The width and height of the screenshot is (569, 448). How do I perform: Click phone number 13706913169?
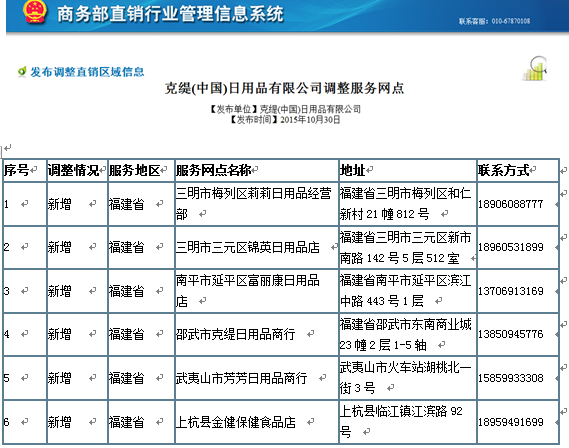pyautogui.click(x=511, y=291)
